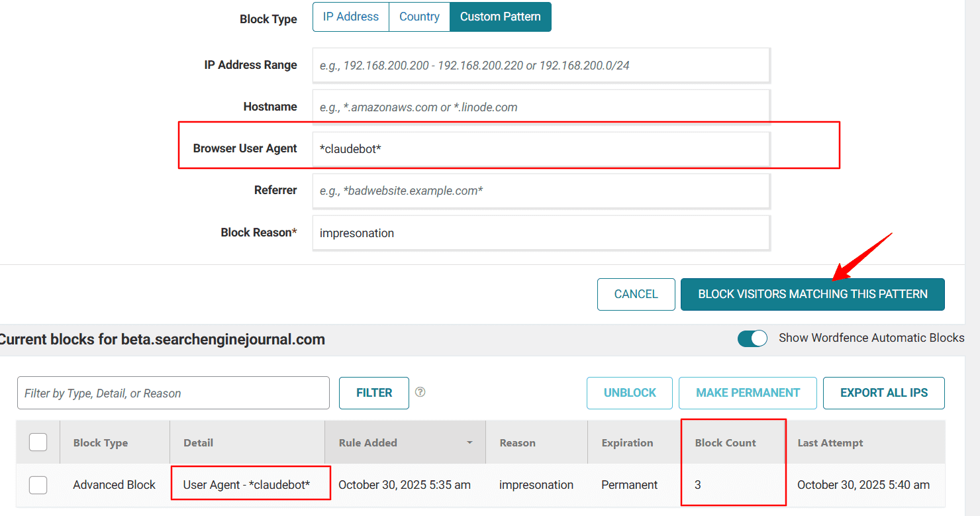Select the Block Reason field showing impresonation
This screenshot has width=980, height=516.
point(541,232)
